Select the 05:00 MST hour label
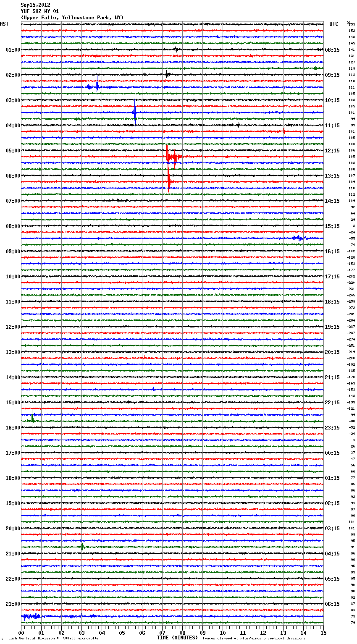This screenshot has height=644, width=357. pos(13,151)
